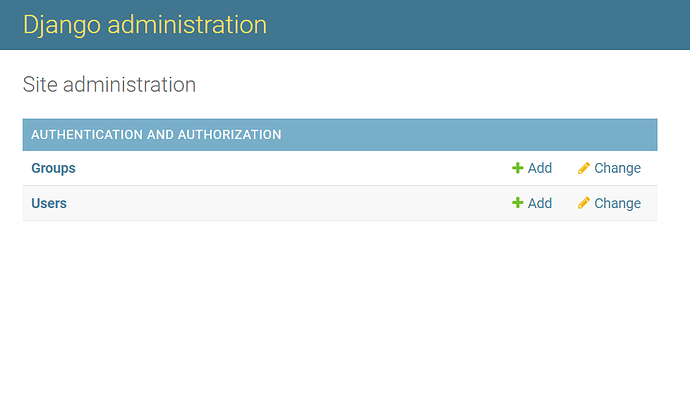
Task: Click the empty space in the Groups row
Action: pyautogui.click(x=290, y=168)
